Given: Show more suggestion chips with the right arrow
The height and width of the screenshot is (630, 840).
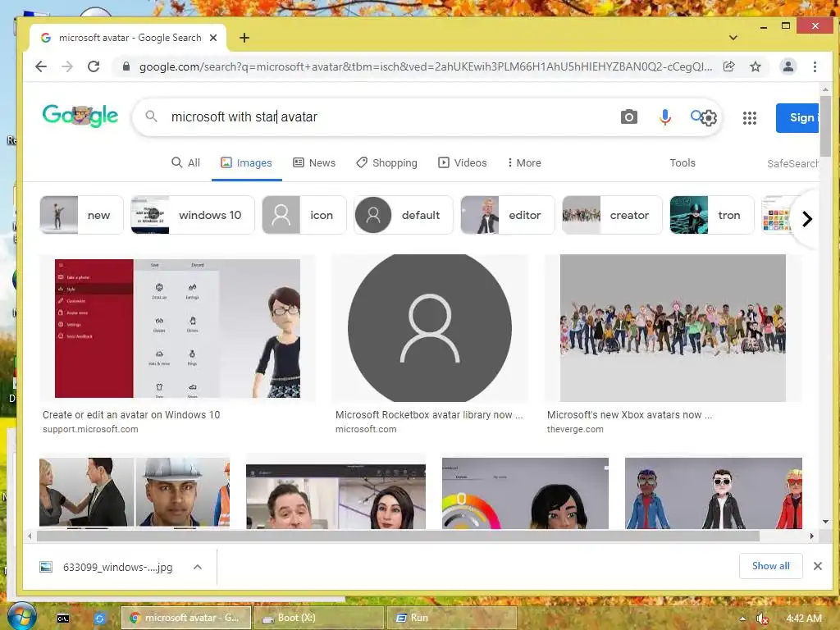Looking at the screenshot, I should tap(807, 218).
